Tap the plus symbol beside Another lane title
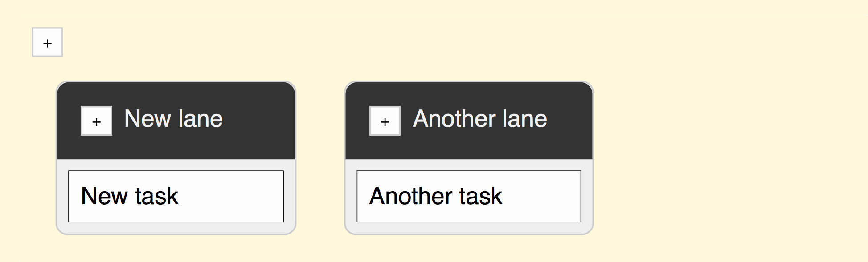The image size is (868, 262). [x=384, y=121]
